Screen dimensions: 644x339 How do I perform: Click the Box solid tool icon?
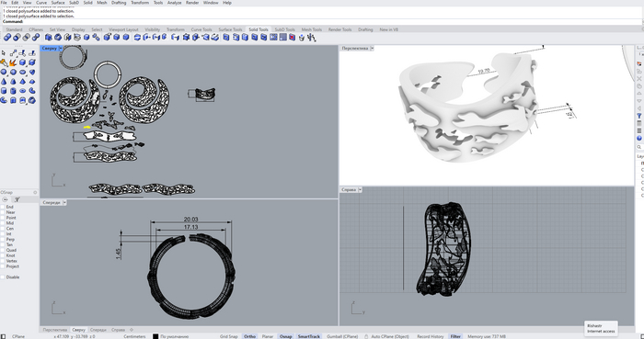tap(23, 62)
